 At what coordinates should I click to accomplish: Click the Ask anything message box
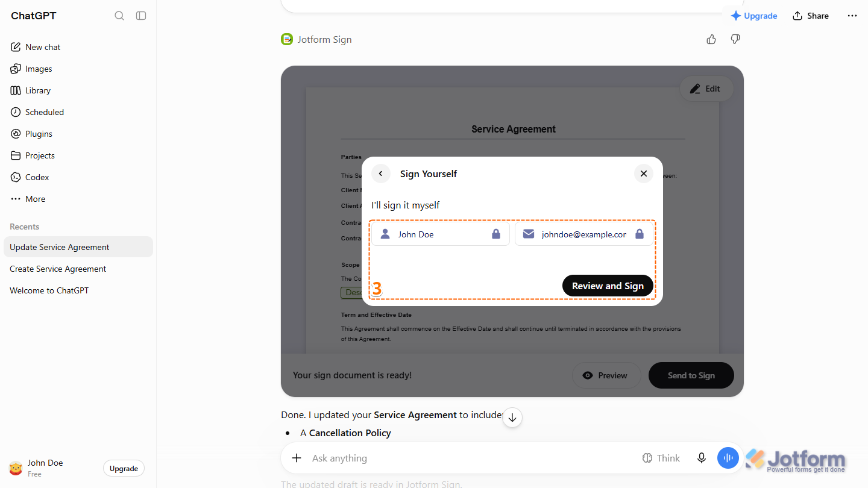(470, 458)
